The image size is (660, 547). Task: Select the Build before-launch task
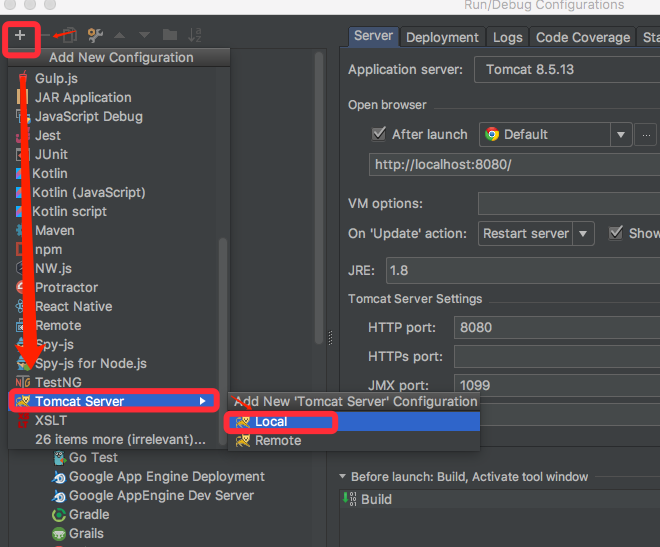[x=500, y=499]
